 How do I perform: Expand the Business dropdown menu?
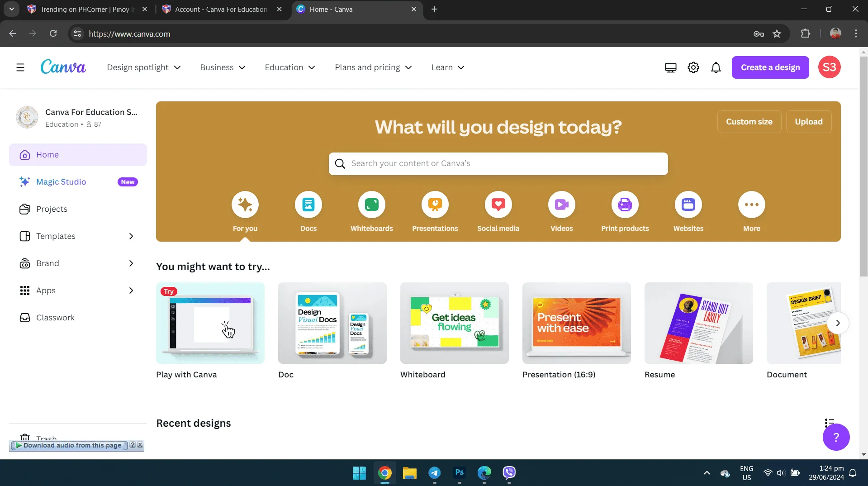(223, 67)
